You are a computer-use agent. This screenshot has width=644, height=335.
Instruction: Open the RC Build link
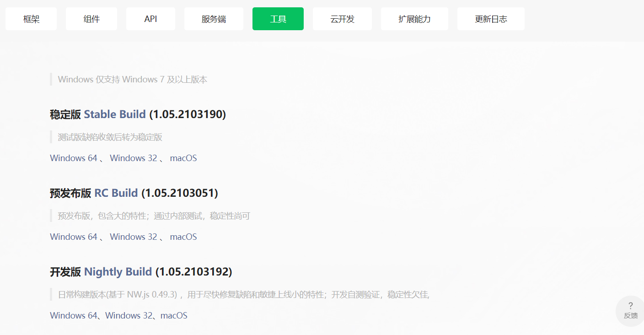(116, 193)
